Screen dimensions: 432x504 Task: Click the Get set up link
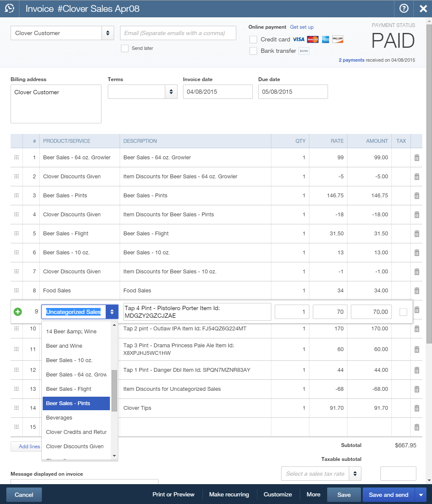[301, 27]
